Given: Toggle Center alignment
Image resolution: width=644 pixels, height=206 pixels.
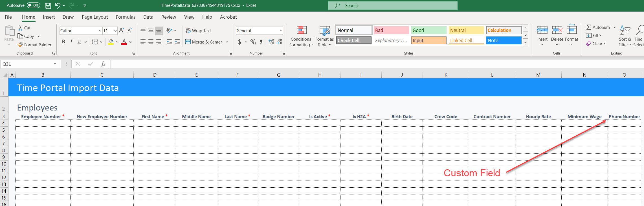Looking at the screenshot, I should [x=151, y=42].
